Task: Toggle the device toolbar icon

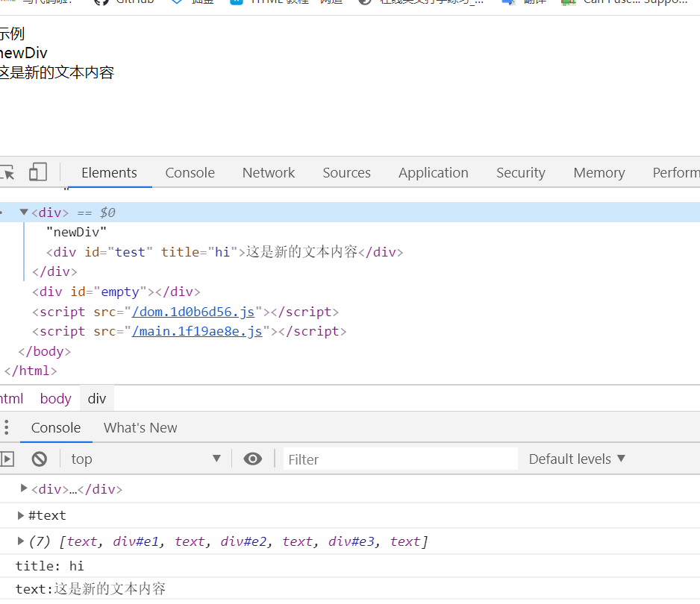Action: [38, 172]
